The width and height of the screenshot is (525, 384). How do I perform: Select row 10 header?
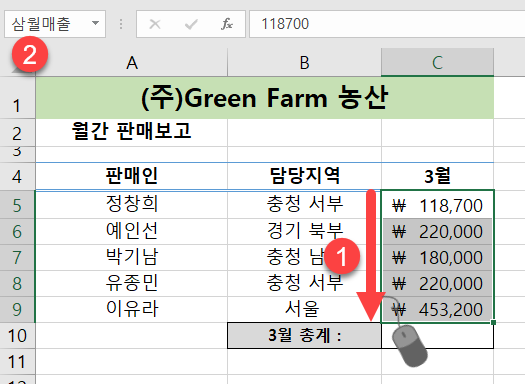pyautogui.click(x=17, y=336)
